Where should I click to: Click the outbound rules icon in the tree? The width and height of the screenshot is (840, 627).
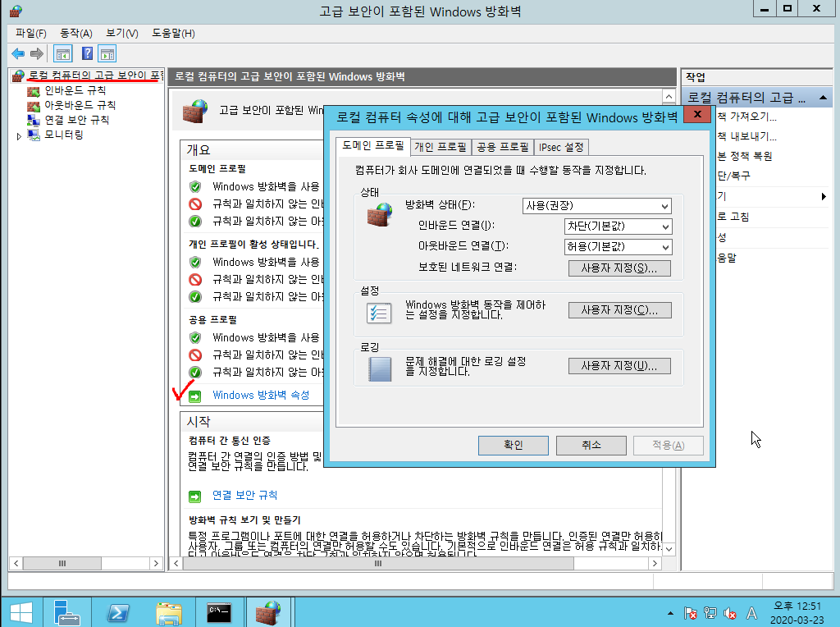[x=33, y=106]
